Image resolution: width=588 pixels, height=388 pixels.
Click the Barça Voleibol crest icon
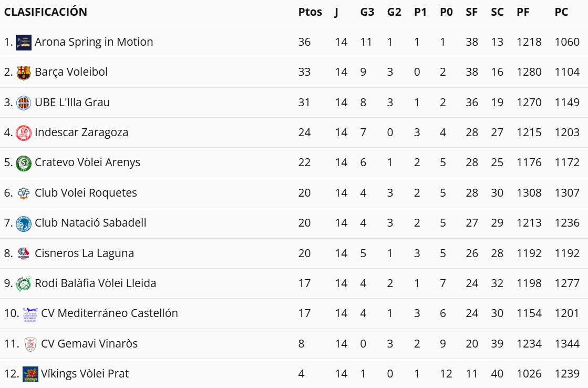point(24,72)
